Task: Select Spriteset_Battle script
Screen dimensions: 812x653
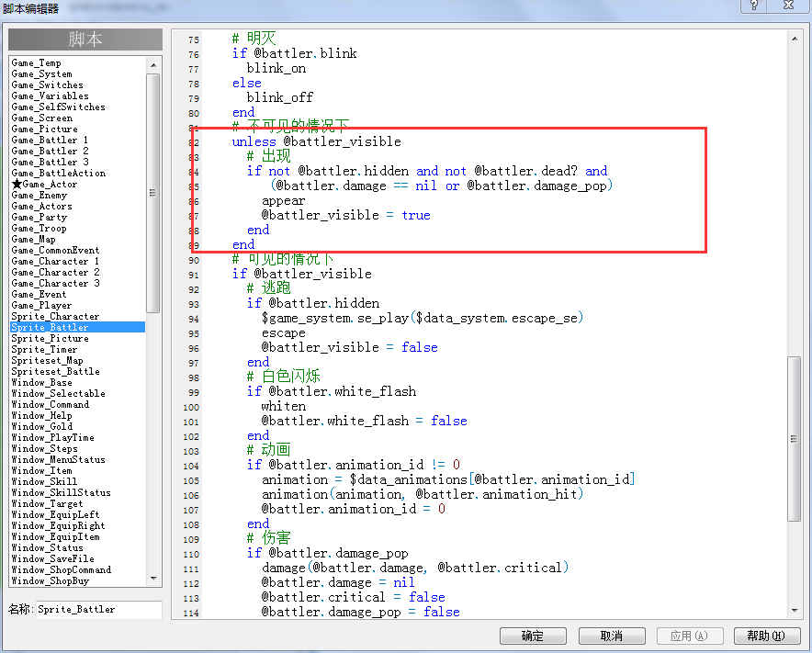Action: pos(55,371)
